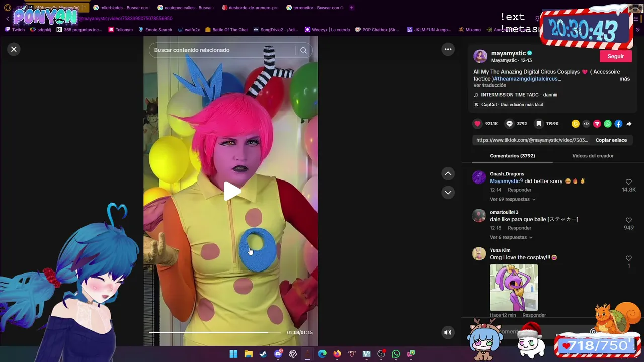Open Twitch bookmark
Screen dimensions: 644x362
click(15, 30)
